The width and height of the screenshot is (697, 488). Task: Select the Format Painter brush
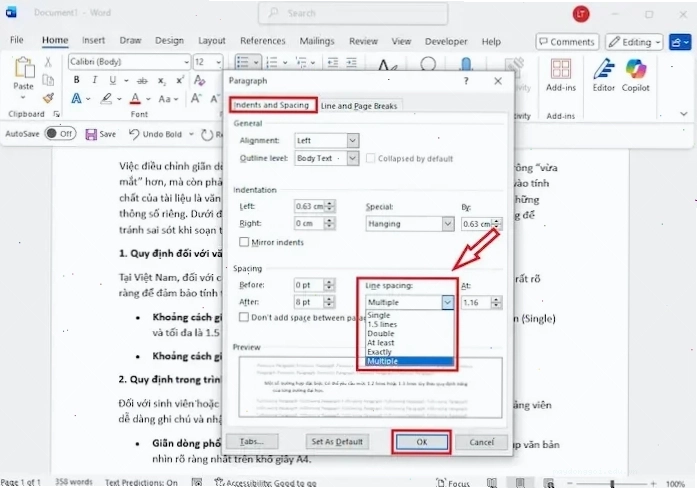tap(48, 98)
